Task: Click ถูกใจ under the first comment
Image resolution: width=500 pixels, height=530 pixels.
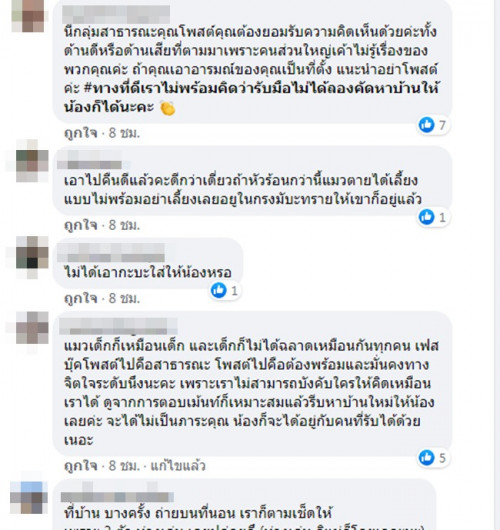Action: tap(81, 133)
